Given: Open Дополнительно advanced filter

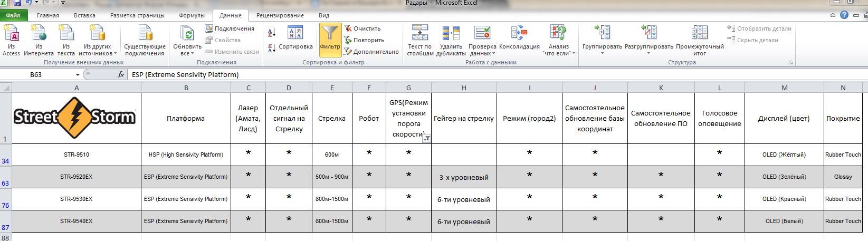Looking at the screenshot, I should [x=371, y=52].
